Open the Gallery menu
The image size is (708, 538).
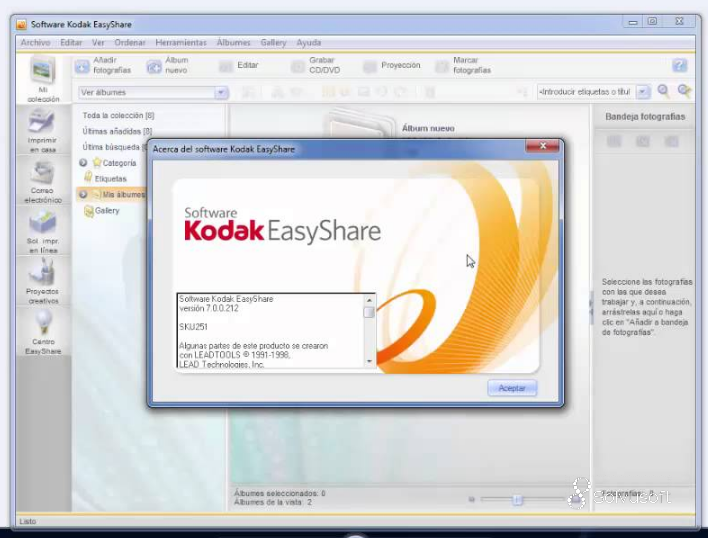coord(273,42)
